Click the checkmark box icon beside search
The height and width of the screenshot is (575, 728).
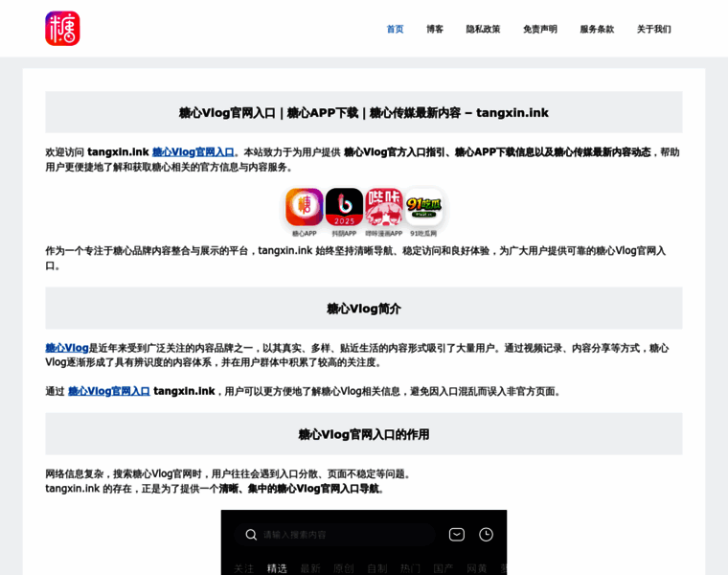click(457, 535)
